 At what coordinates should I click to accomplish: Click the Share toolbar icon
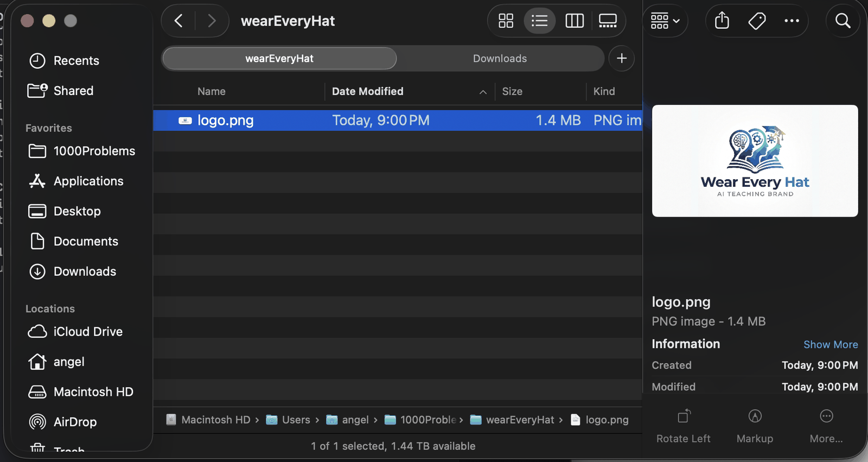(x=722, y=21)
